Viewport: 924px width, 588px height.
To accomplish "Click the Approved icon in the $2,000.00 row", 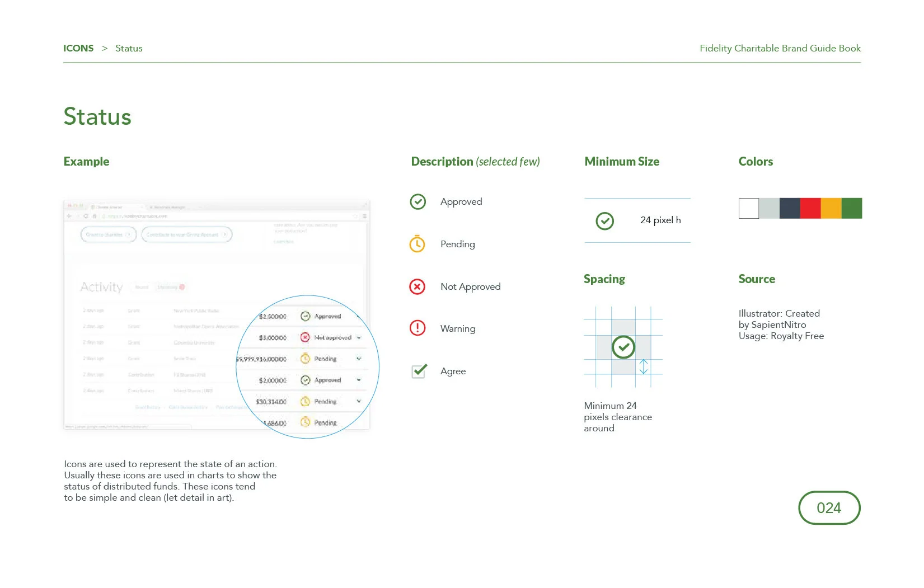I will [x=305, y=380].
